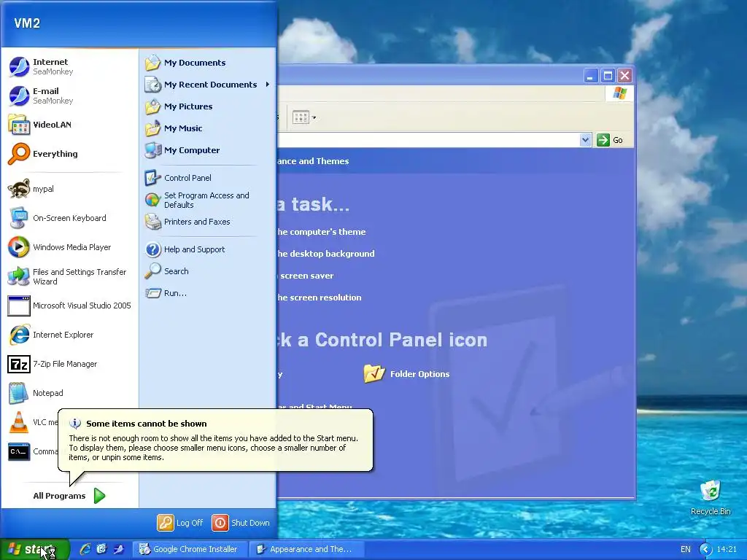This screenshot has width=747, height=560.
Task: Open Set Program Access and Defaults
Action: click(x=207, y=200)
